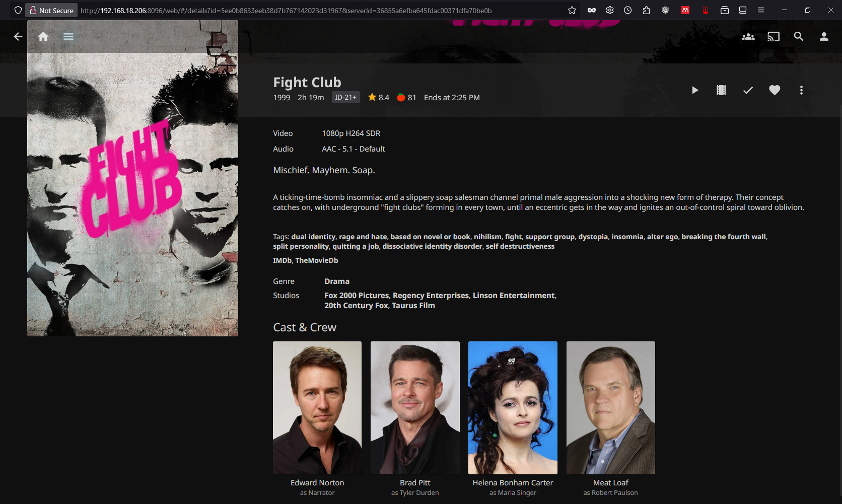Open Brad Pitt's cast photo
This screenshot has width=842, height=504.
point(415,408)
